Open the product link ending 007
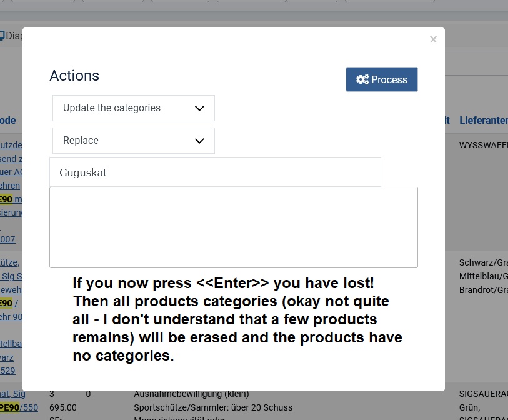Screen dimensions: 508x420 (7, 239)
